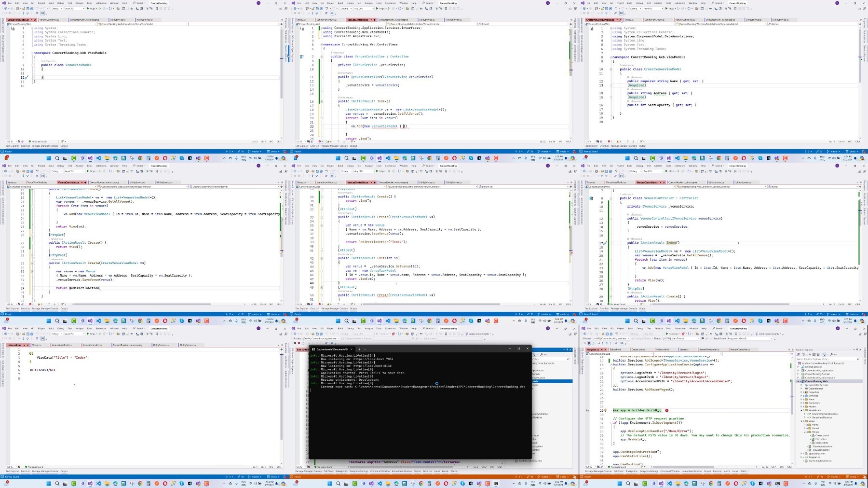Open Solution Explorer properties wrench icon
This screenshot has height=488, width=868.
pyautogui.click(x=831, y=354)
